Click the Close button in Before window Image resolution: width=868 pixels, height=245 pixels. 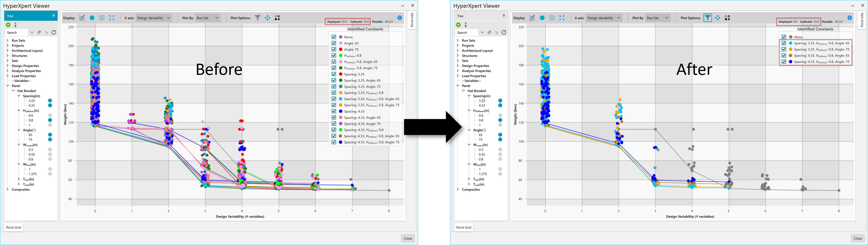coord(408,238)
